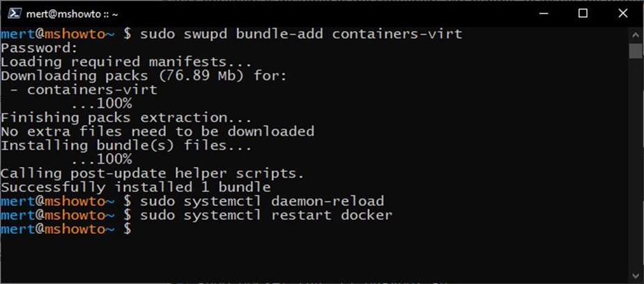The height and width of the screenshot is (284, 644).
Task: Click the Password: line
Action: (39, 48)
